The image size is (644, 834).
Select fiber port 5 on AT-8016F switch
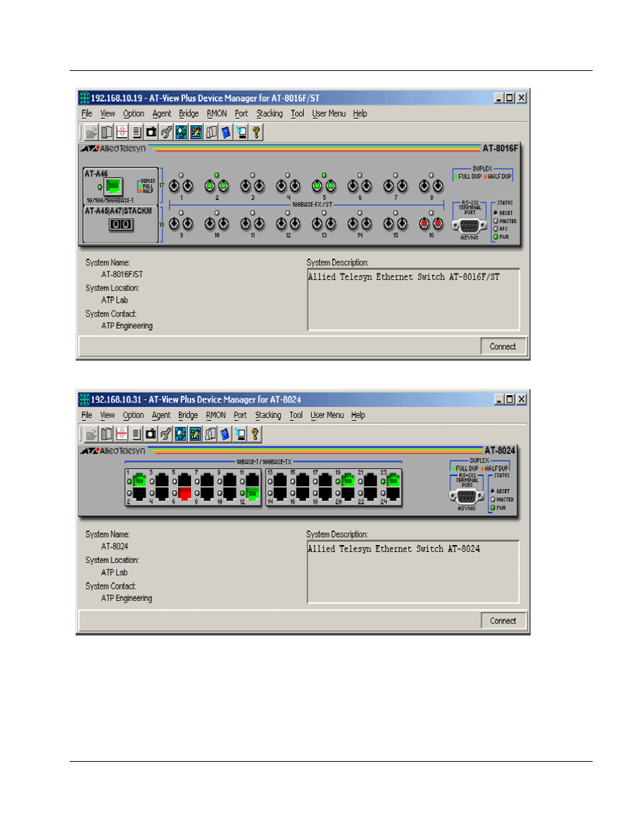click(324, 186)
